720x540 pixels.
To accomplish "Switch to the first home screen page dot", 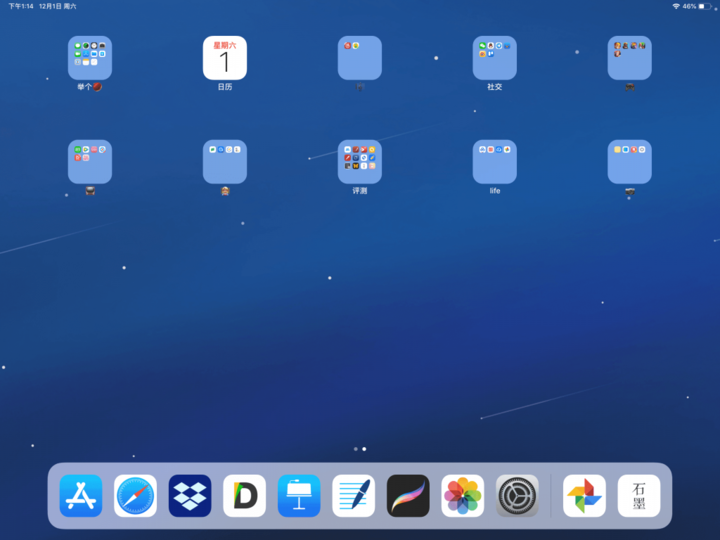I will click(x=356, y=449).
